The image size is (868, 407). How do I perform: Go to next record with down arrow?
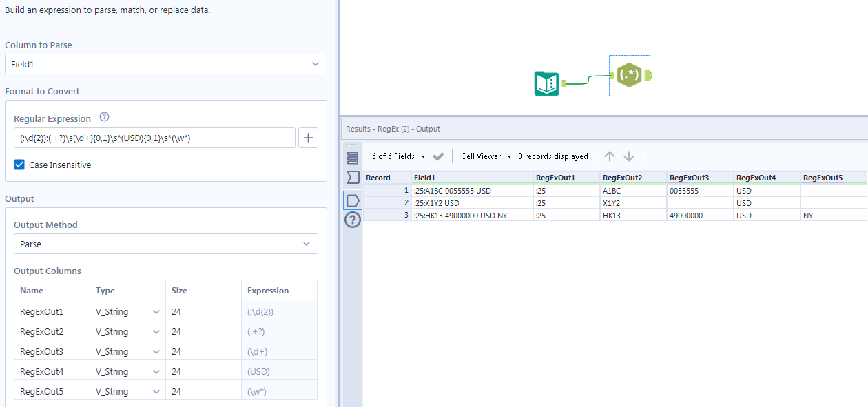(x=629, y=156)
